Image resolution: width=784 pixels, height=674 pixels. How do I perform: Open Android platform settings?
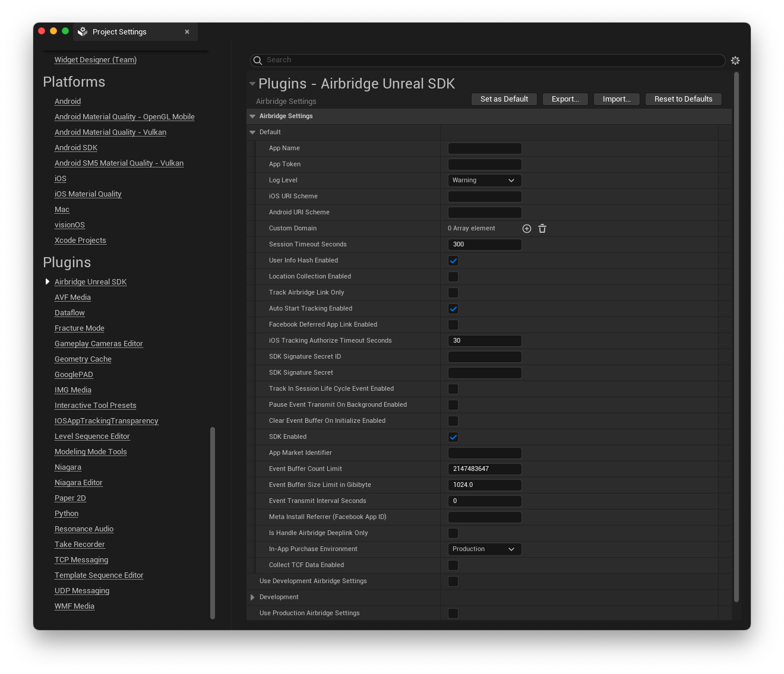pos(68,102)
